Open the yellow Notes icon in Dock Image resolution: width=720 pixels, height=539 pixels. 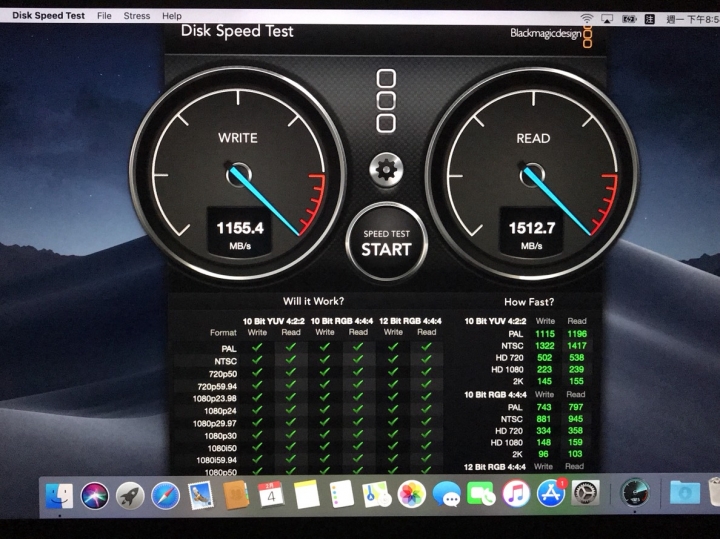[x=306, y=495]
